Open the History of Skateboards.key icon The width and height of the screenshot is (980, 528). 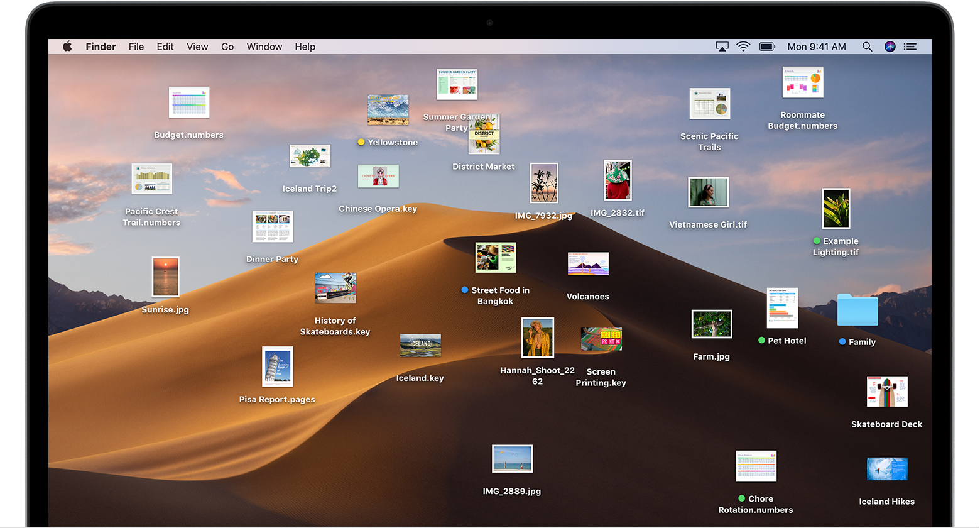click(x=335, y=288)
